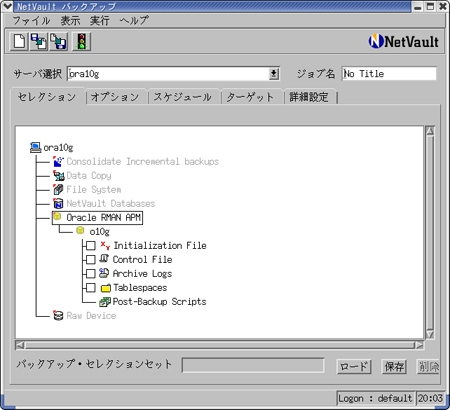The image size is (450, 410).
Task: Click the Oracle RMAN APM plugin icon
Action: click(58, 217)
